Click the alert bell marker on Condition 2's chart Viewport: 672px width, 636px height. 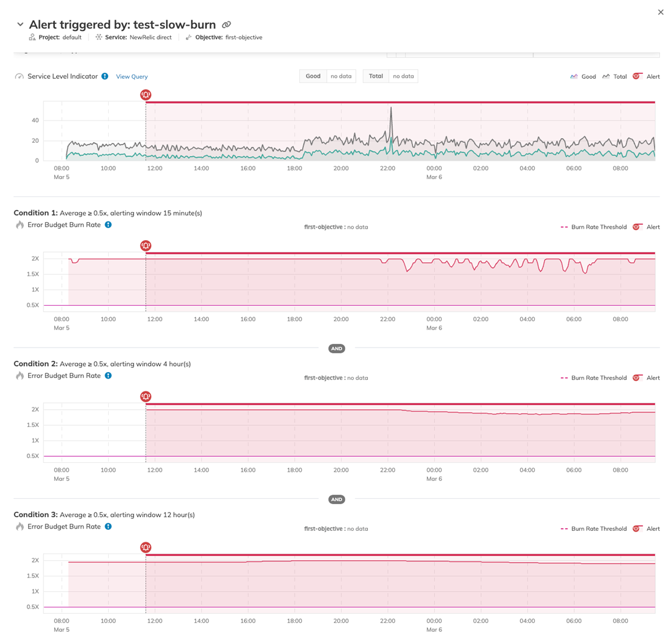coord(145,396)
